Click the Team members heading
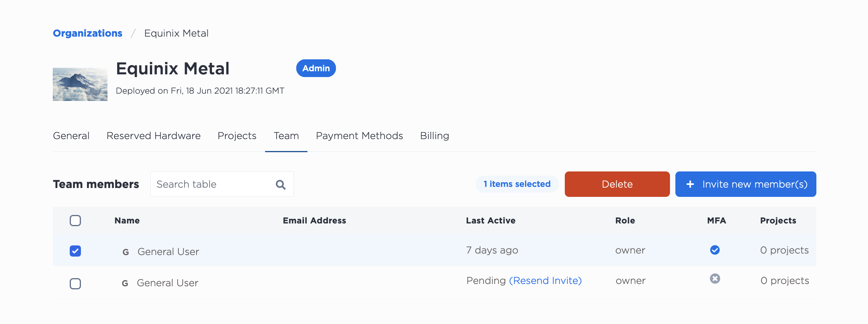This screenshot has width=868, height=324. [x=96, y=184]
